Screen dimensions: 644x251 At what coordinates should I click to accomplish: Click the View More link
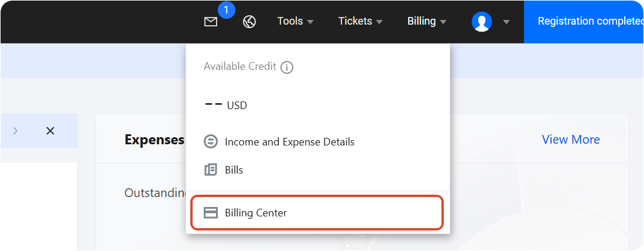570,140
